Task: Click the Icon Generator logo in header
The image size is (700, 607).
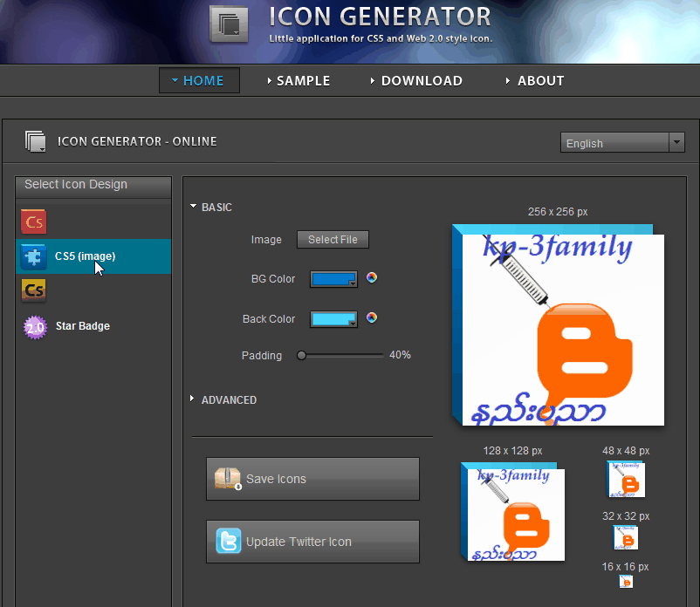Action: click(229, 24)
